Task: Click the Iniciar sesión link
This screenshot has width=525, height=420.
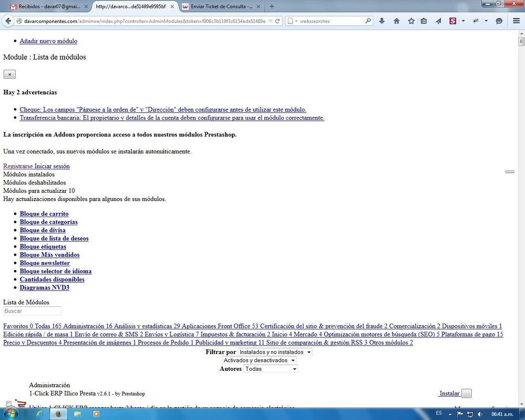Action: coord(52,166)
